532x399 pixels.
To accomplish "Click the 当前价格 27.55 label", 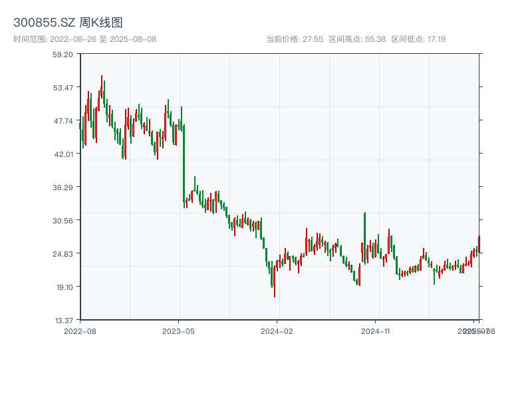I will pos(294,39).
